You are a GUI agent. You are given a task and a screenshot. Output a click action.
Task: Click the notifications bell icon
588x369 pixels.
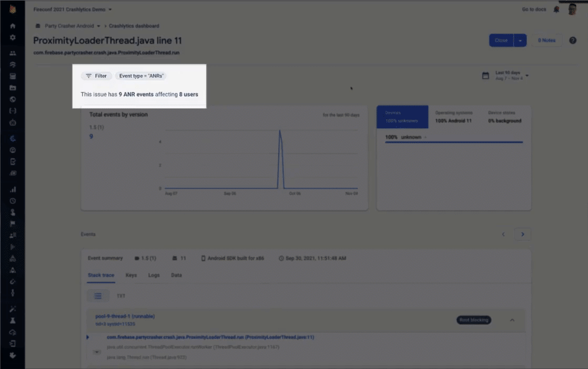coord(556,9)
